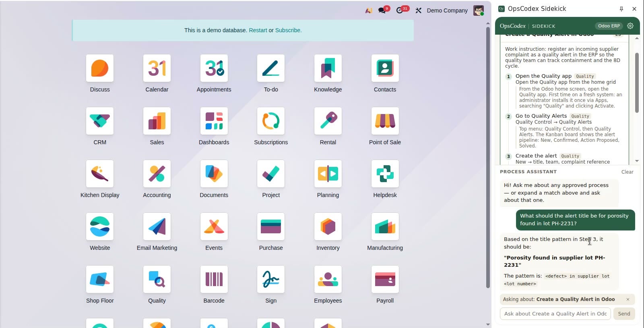Screen dimensions: 644x328
Task: Open the Events app
Action: [214, 226]
